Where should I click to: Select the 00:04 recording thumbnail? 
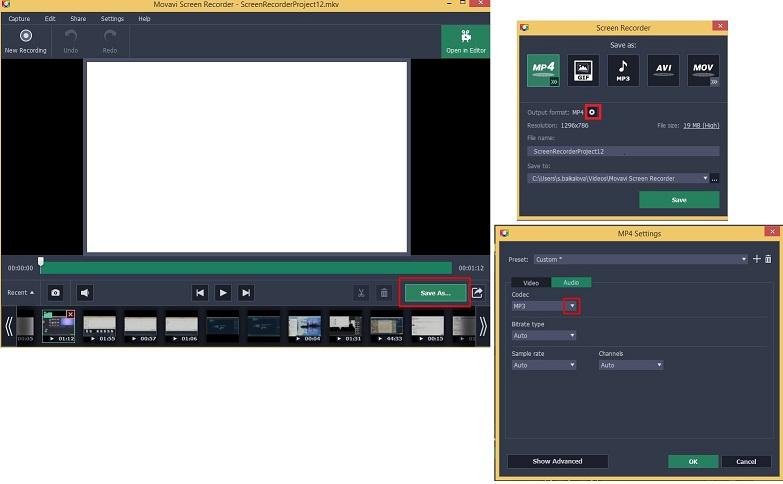(x=305, y=328)
